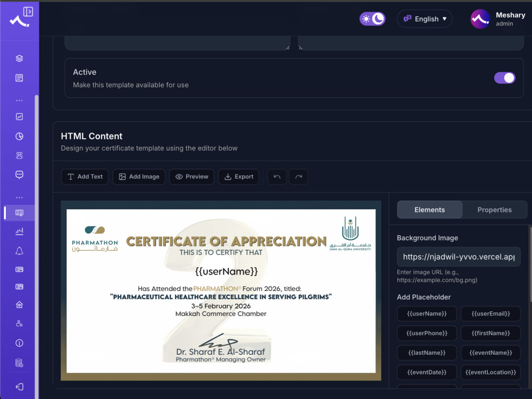
Task: Redo the last editor change
Action: pyautogui.click(x=298, y=177)
